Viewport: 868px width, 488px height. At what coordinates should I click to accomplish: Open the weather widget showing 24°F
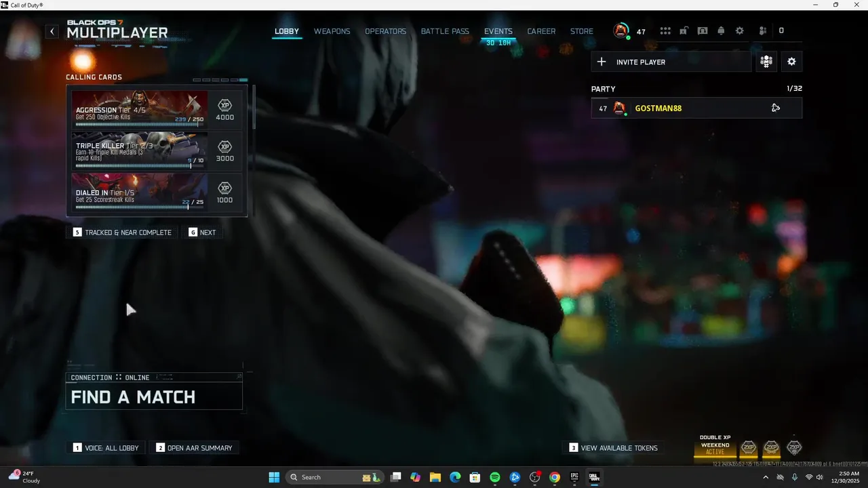coord(25,477)
